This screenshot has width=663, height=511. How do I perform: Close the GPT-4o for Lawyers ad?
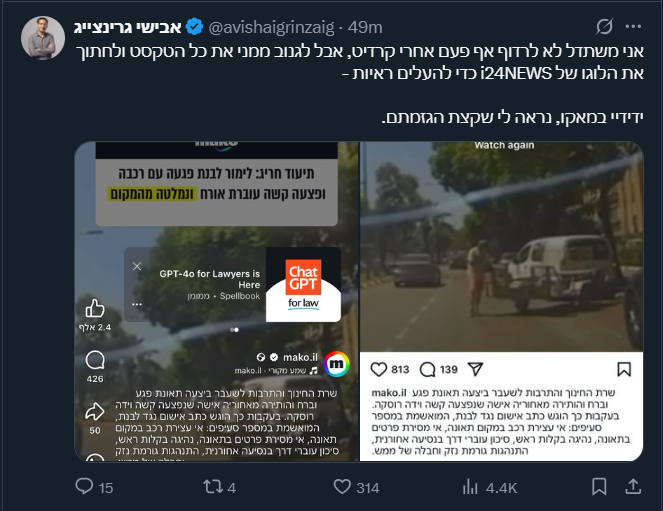tap(137, 266)
